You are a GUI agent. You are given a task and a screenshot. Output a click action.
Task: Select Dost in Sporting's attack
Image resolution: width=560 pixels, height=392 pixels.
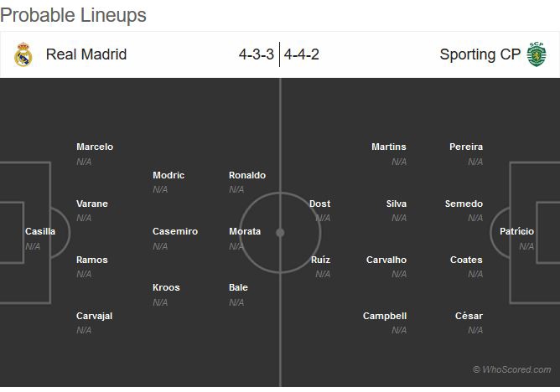pyautogui.click(x=319, y=204)
